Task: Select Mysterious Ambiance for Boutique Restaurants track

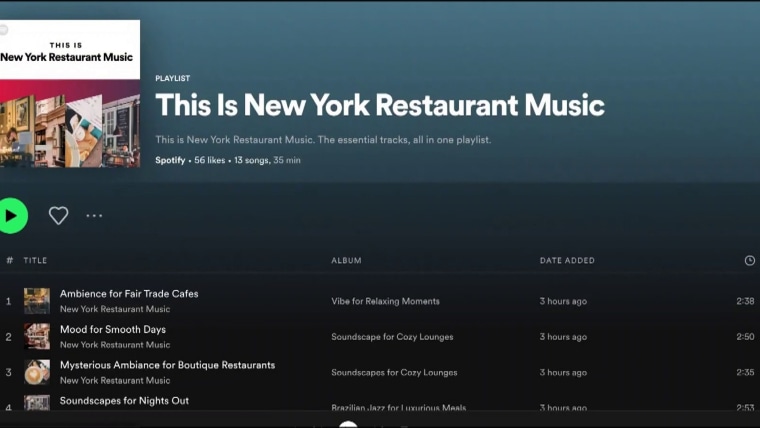Action: point(167,365)
